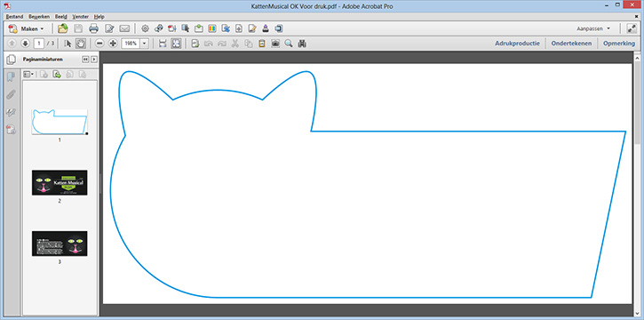Go to previous page with up arrow
The height and width of the screenshot is (320, 644).
coord(12,44)
